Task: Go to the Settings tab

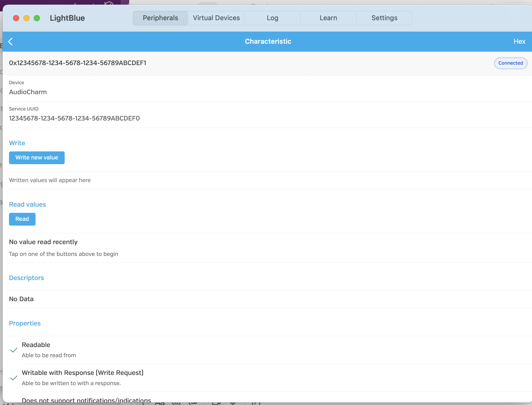Action: [384, 18]
